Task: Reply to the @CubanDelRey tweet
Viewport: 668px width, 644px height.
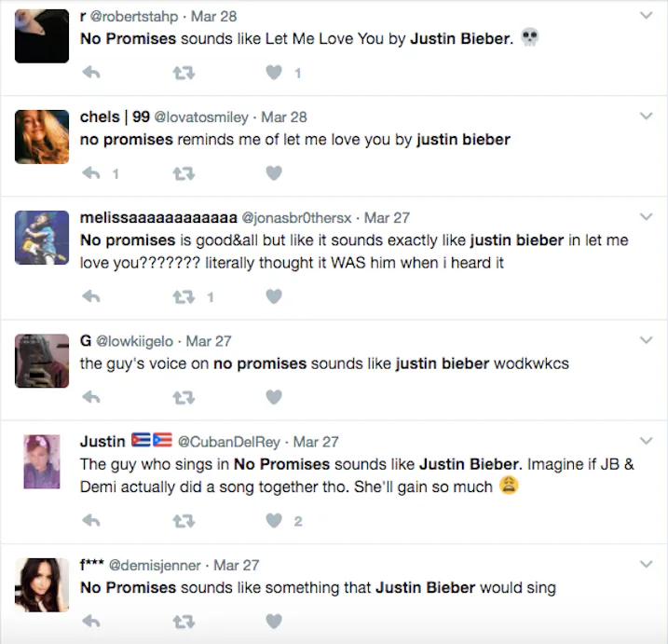Action: pos(90,520)
